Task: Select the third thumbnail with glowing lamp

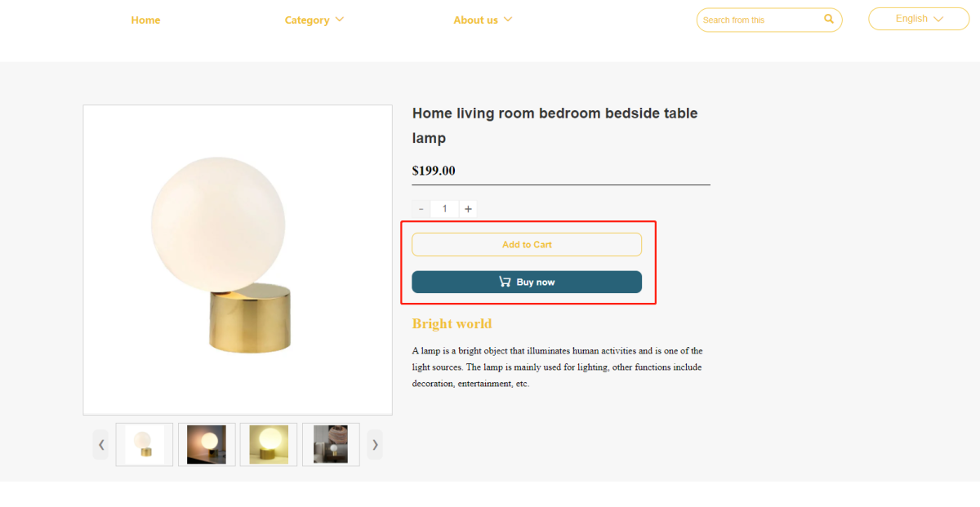Action: (x=269, y=444)
